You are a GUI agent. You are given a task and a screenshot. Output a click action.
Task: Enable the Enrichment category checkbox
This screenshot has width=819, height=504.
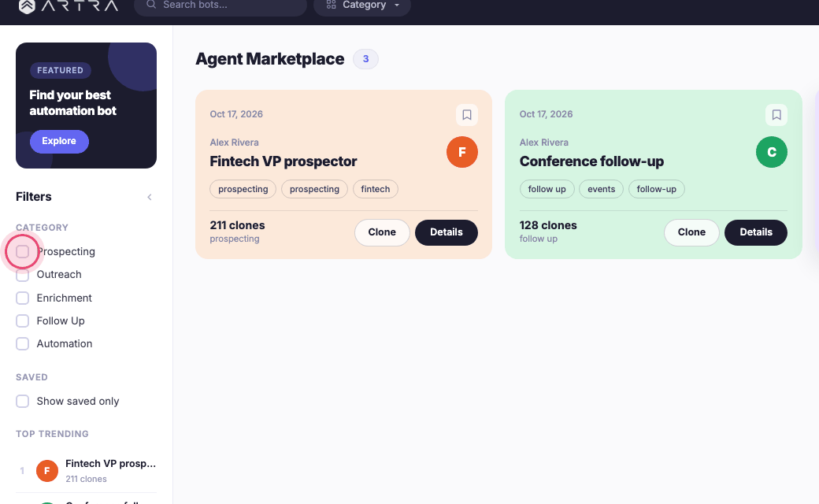(x=23, y=298)
